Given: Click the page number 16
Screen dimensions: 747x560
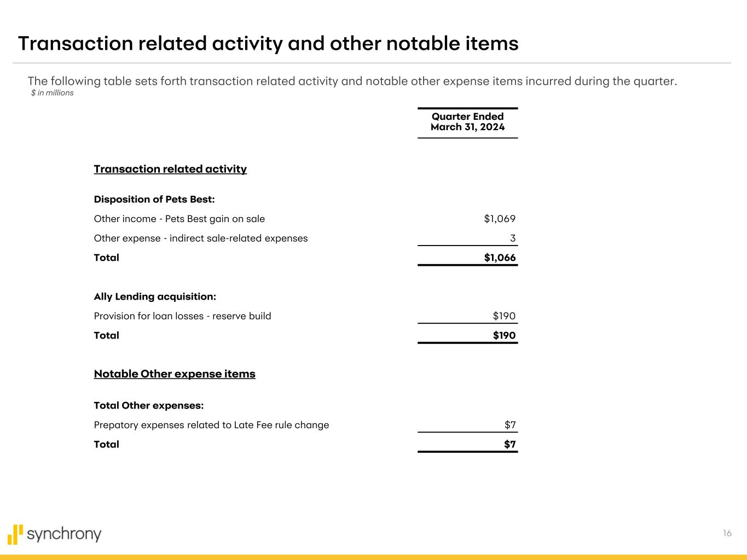Looking at the screenshot, I should [x=727, y=533].
